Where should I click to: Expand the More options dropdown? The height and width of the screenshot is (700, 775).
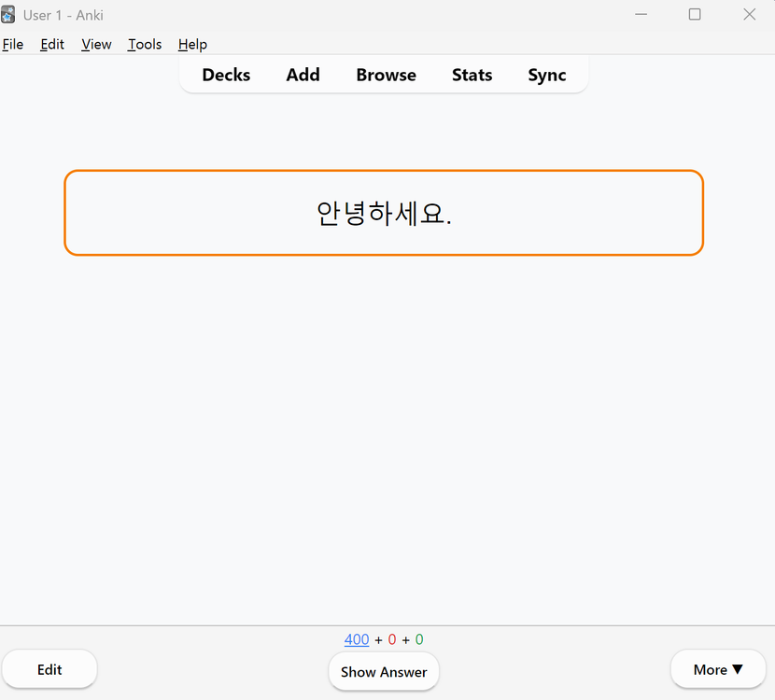click(x=718, y=669)
